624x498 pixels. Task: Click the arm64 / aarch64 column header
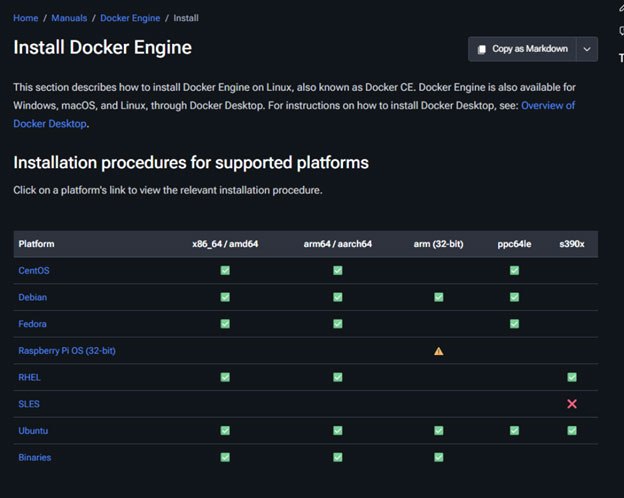point(338,244)
